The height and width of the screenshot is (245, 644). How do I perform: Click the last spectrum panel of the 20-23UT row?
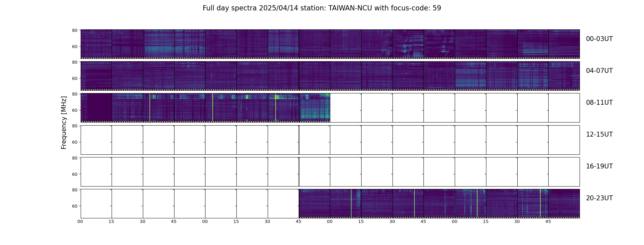[x=564, y=203]
